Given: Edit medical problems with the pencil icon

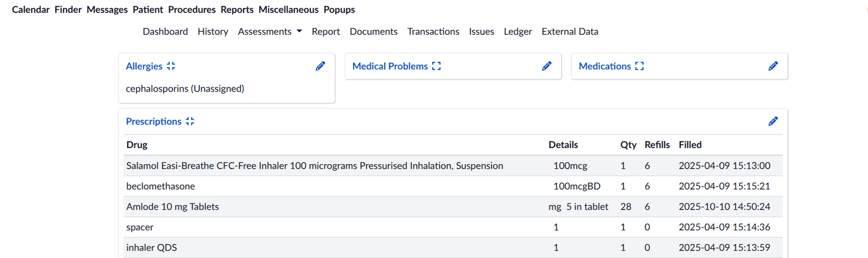Looking at the screenshot, I should pyautogui.click(x=546, y=66).
